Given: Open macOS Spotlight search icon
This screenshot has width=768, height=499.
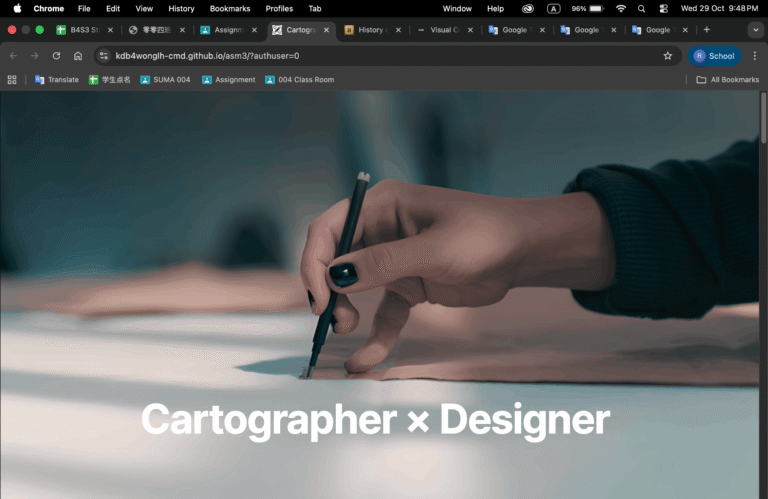Looking at the screenshot, I should pos(641,8).
